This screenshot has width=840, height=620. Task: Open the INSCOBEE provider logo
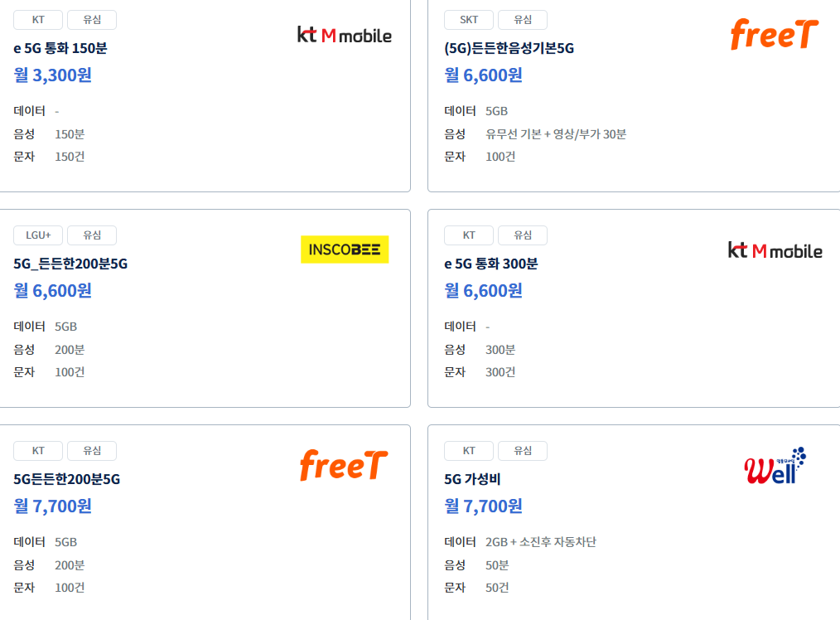pos(345,249)
